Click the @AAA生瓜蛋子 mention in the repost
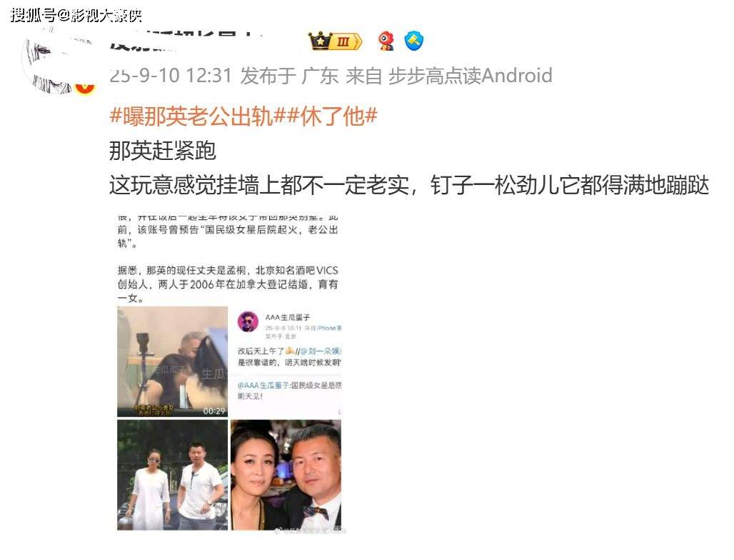Screen dimensions: 734x560 pyautogui.click(x=263, y=385)
